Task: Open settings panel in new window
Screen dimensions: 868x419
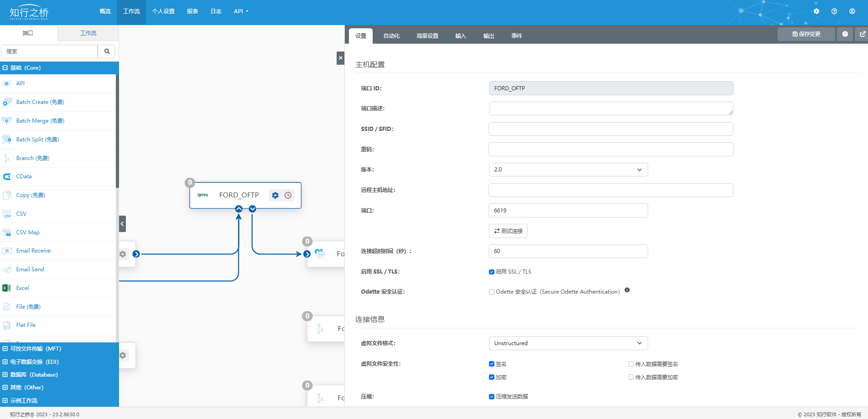Action: pyautogui.click(x=862, y=34)
